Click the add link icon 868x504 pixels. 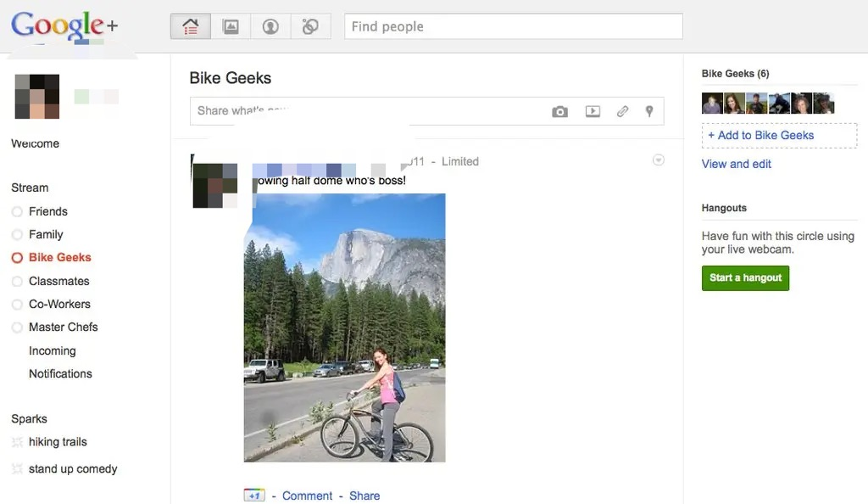pos(622,111)
